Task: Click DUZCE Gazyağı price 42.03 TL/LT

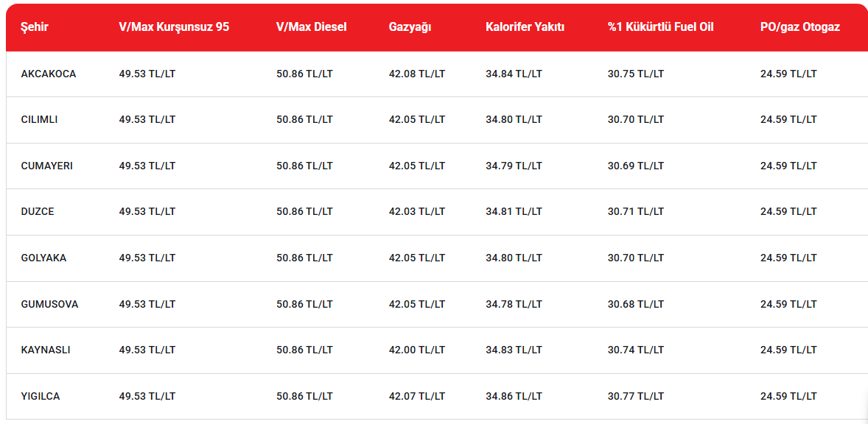Action: 417,212
